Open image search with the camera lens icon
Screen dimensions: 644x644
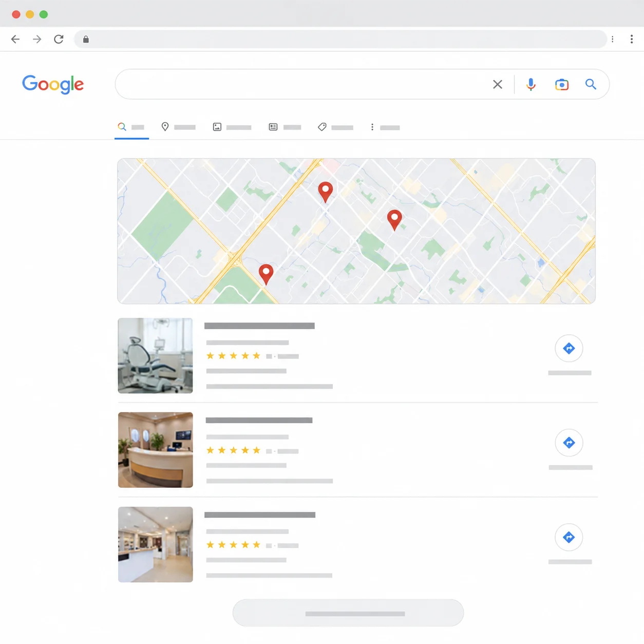coord(562,84)
